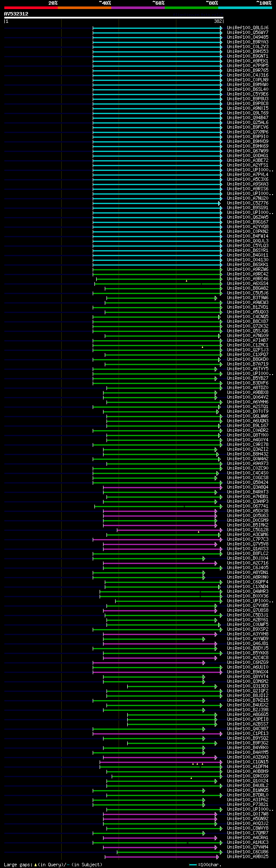The image size is (276, 868).
Task: Select the UniRef100_C1GN15 label
Action: [248, 762]
